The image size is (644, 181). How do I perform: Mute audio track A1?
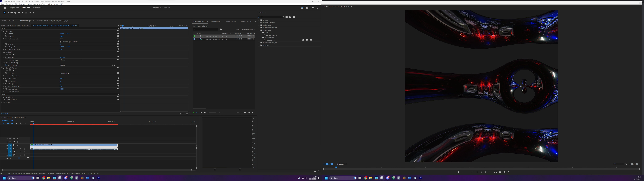click(17, 149)
